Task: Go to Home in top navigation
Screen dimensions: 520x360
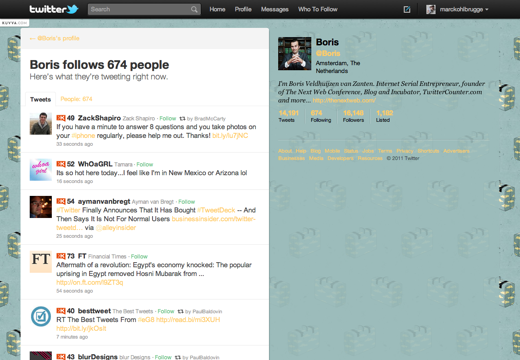Action: pyautogui.click(x=217, y=9)
